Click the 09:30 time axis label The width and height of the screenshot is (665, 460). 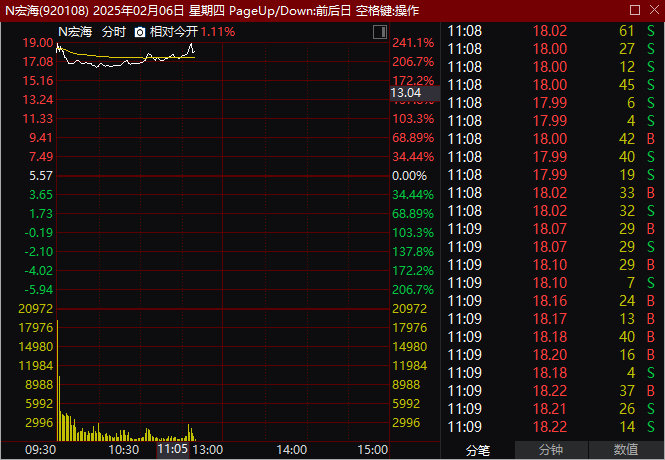[x=40, y=450]
